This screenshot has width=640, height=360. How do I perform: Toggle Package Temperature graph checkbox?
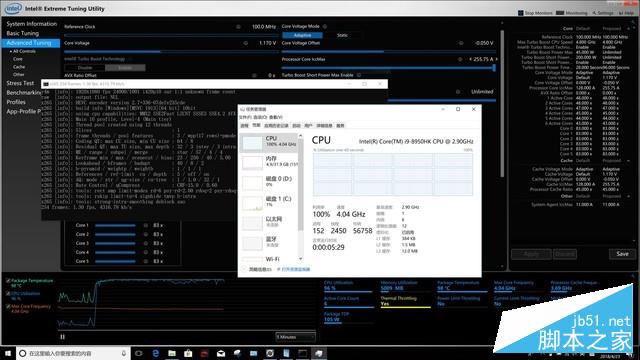(x=8, y=281)
